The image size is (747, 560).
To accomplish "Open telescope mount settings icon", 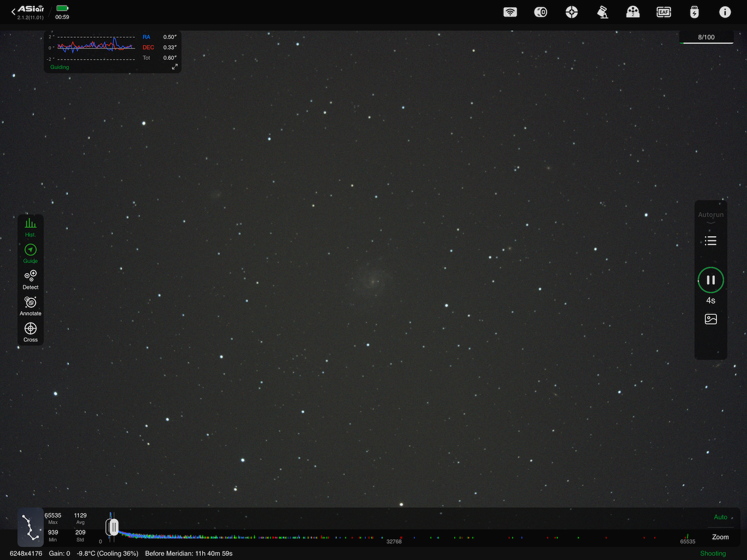I will (603, 12).
